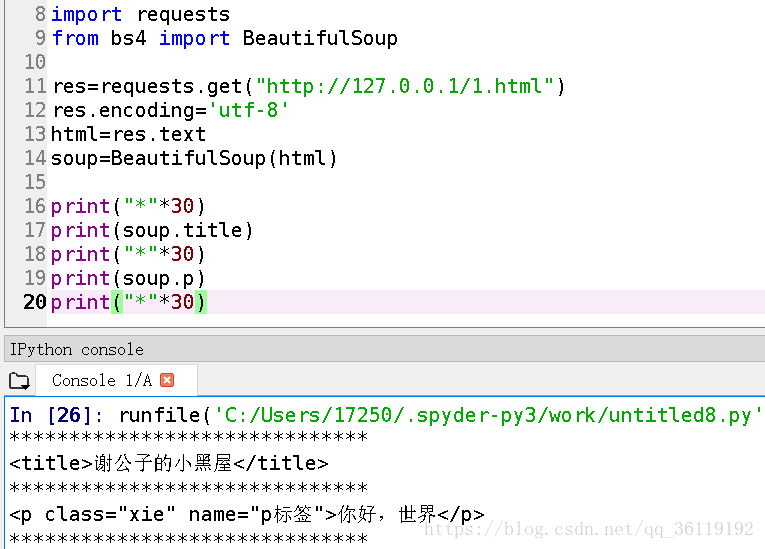The width and height of the screenshot is (765, 549).
Task: Click line number 11 in the editor
Action: click(35, 86)
